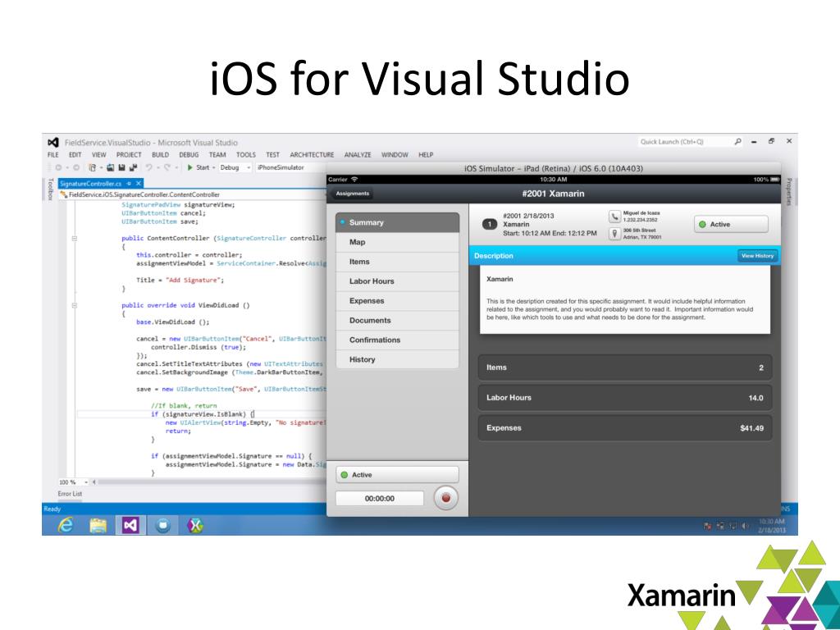Image resolution: width=840 pixels, height=630 pixels.
Task: Click the Redo toolbar icon
Action: coord(167,167)
